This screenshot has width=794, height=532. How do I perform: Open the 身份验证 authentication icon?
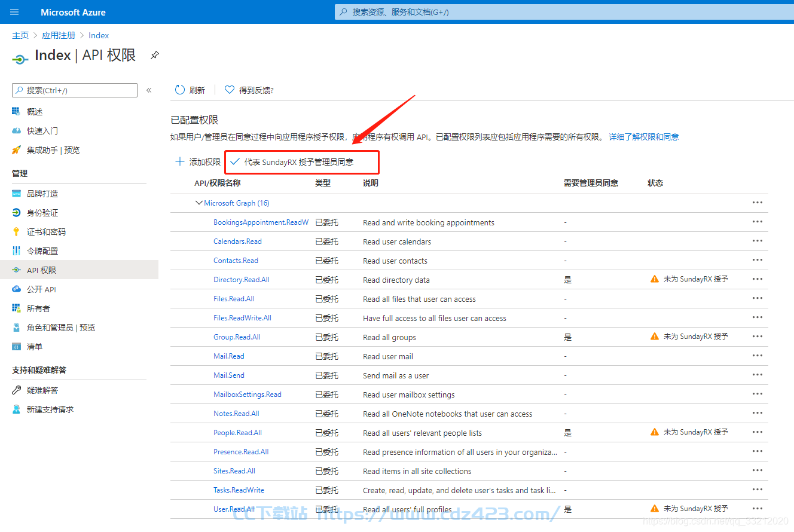point(16,213)
